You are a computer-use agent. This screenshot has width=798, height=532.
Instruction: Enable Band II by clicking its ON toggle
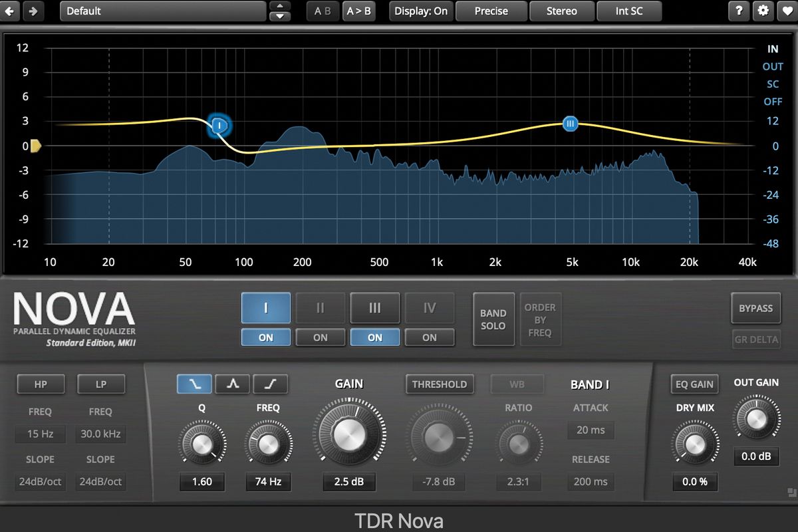[x=320, y=337]
